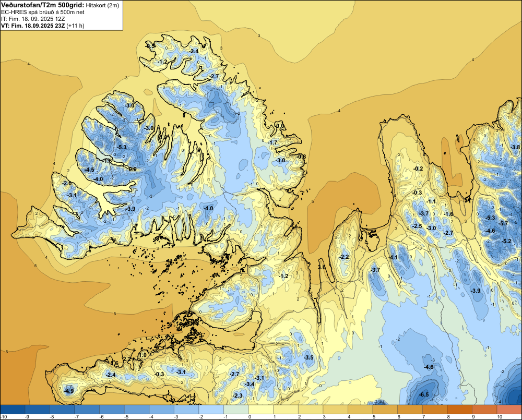The height and width of the screenshot is (420, 522).
Task: Click legend color swatch right of 10
Action: point(509,410)
